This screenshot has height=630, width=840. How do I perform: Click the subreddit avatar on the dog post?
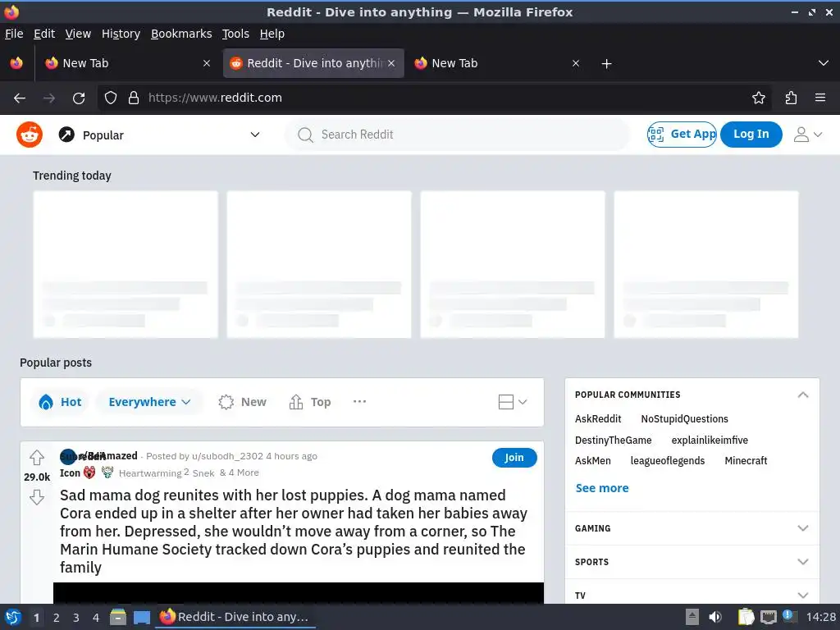(x=68, y=456)
